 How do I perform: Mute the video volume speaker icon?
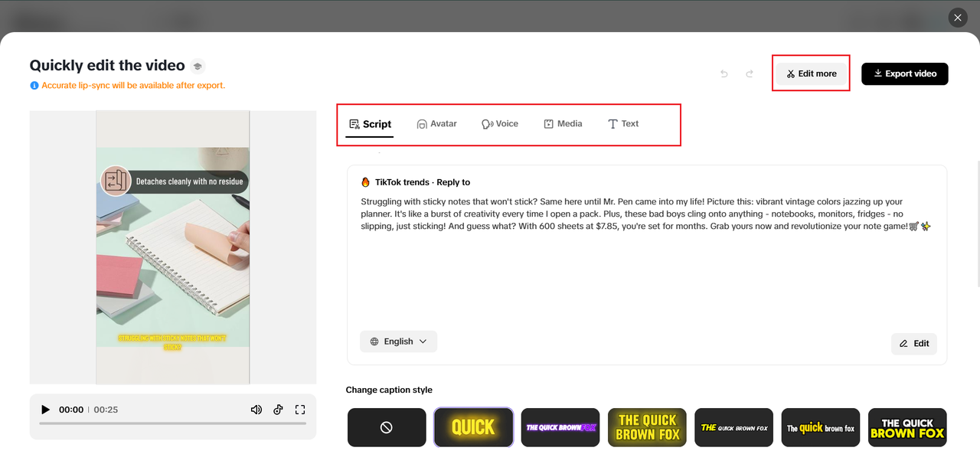[256, 410]
